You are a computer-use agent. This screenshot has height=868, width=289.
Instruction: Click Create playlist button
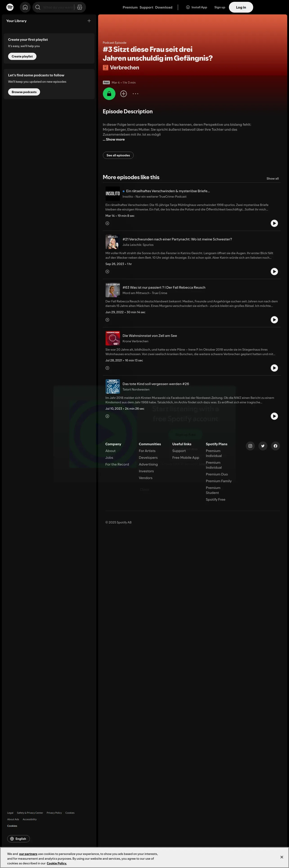coord(22,56)
